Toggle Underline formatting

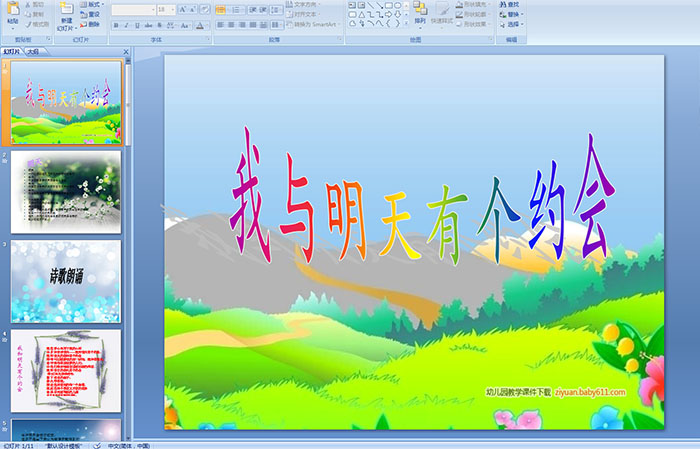137,25
